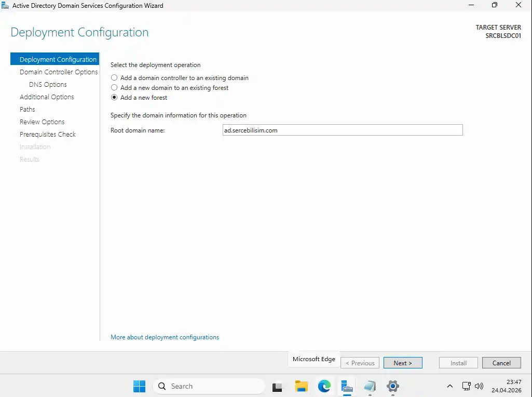Viewport: 532px width, 397px height.
Task: Click the Next button
Action: click(x=403, y=363)
